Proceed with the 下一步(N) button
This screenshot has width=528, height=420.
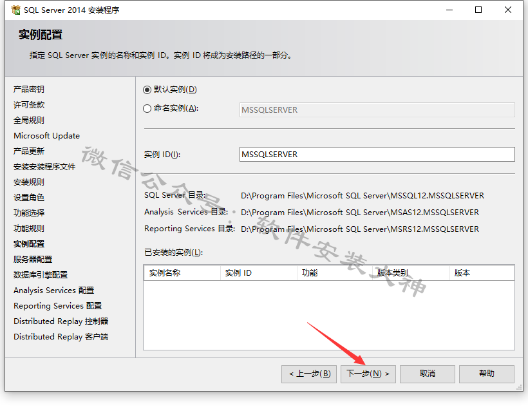point(368,374)
